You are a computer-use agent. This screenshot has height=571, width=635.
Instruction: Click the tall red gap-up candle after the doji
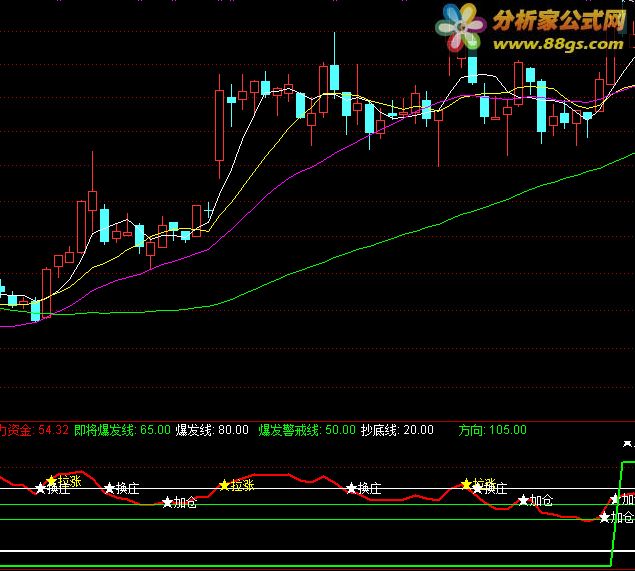(219, 126)
